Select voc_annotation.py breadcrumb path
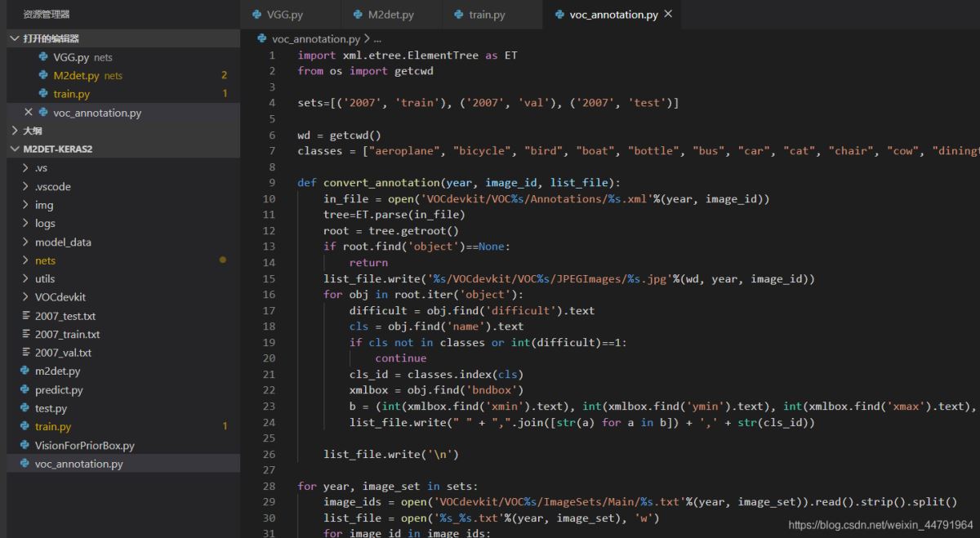The width and height of the screenshot is (980, 538). click(315, 38)
